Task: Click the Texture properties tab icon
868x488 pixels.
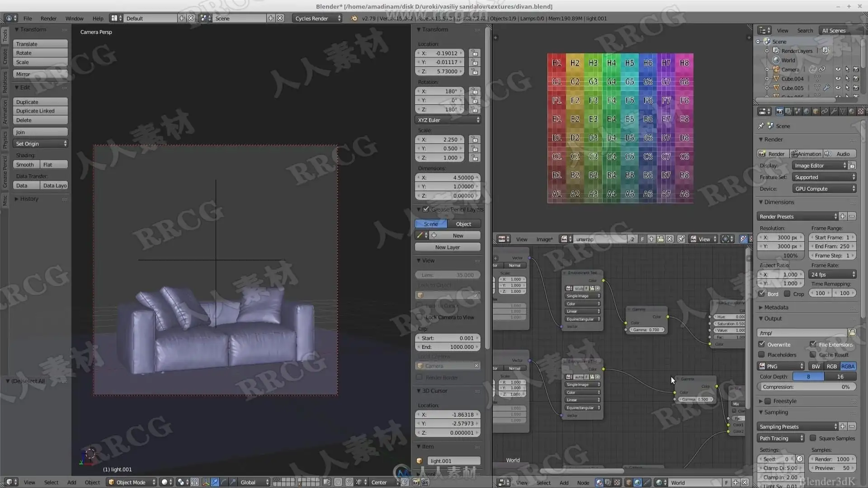Action: 861,111
